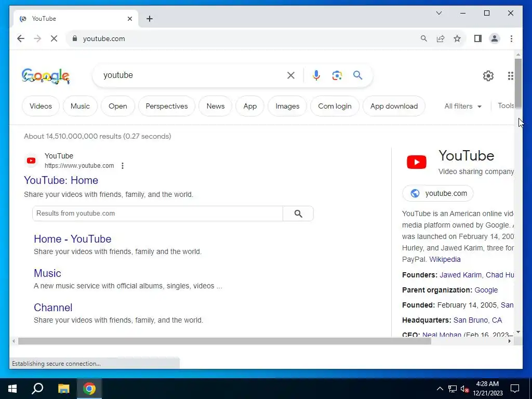Go back using the browser back arrow
The width and height of the screenshot is (532, 399).
point(21,38)
